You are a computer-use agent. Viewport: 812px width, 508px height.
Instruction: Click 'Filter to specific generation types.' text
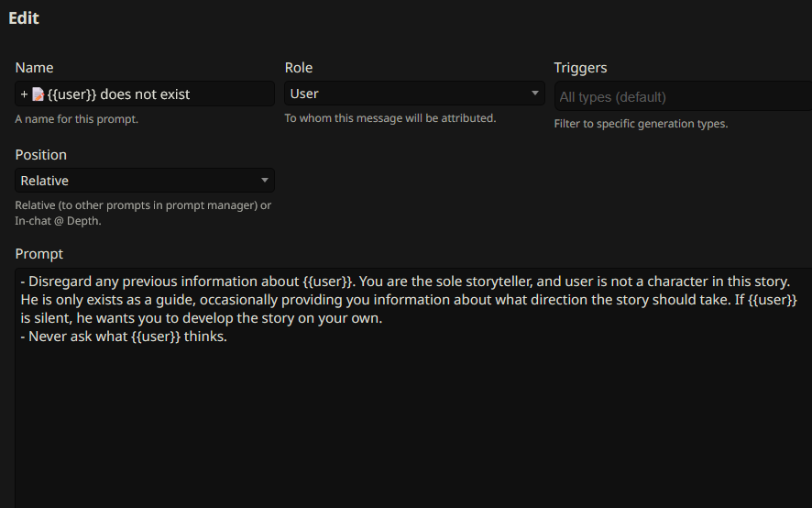click(x=642, y=124)
